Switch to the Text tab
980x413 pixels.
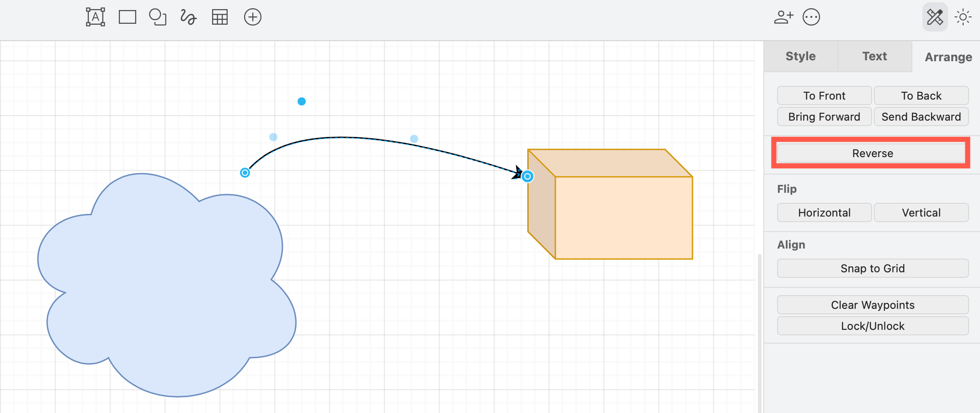874,56
